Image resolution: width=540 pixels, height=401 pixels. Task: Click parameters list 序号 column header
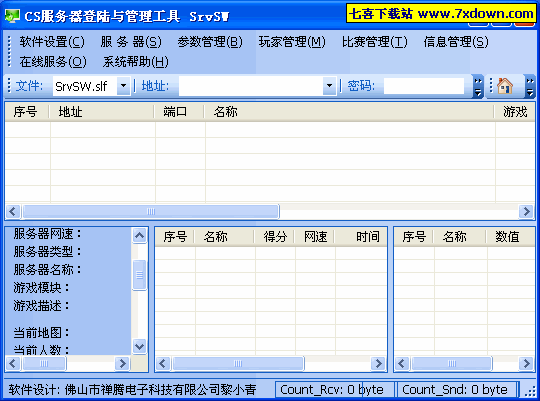tap(414, 237)
